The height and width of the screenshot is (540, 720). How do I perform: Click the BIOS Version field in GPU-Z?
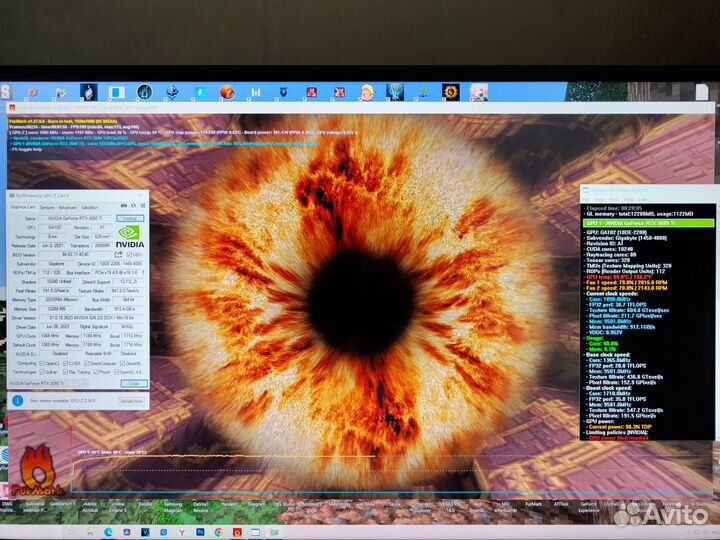pyautogui.click(x=75, y=254)
